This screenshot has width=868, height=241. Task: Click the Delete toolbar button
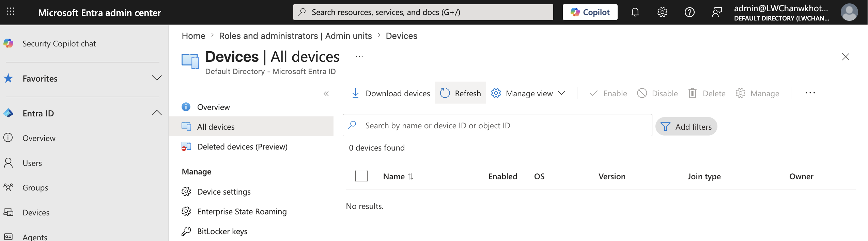coord(707,93)
